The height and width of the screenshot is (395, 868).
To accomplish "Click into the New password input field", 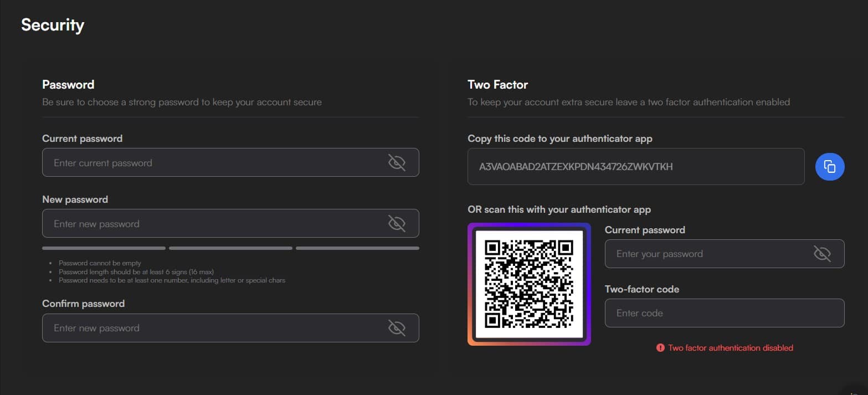I will pos(210,224).
